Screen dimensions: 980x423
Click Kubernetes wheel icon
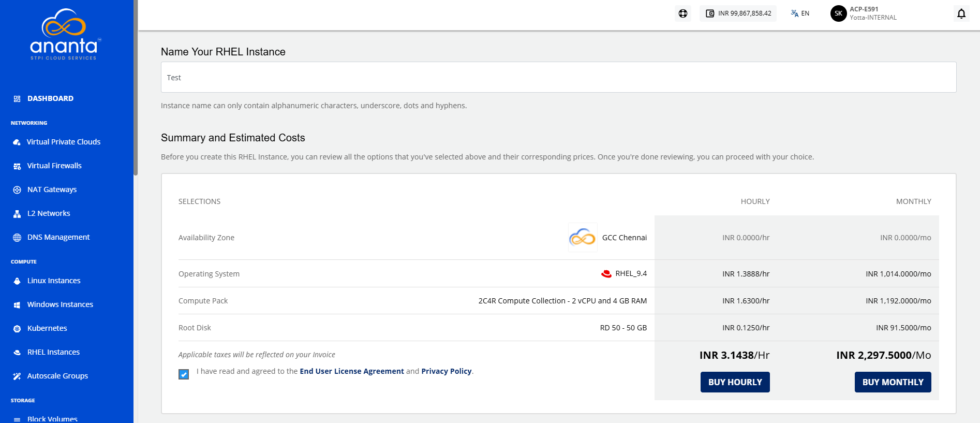pos(17,328)
